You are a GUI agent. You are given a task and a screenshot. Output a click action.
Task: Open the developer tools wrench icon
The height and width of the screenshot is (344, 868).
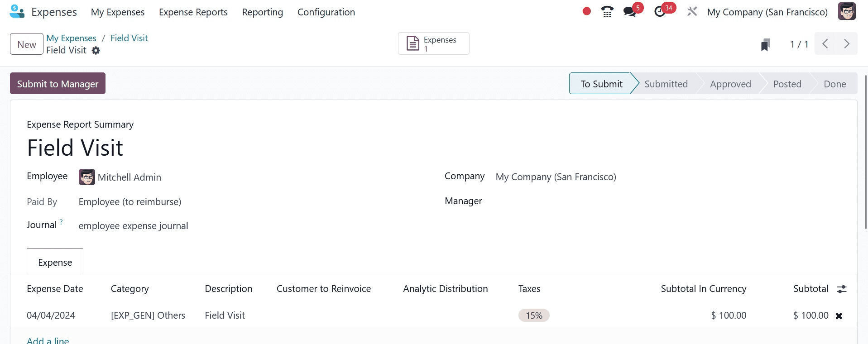point(692,11)
